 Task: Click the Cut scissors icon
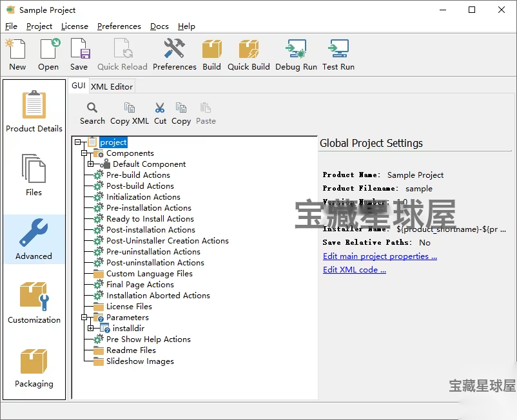click(x=160, y=108)
